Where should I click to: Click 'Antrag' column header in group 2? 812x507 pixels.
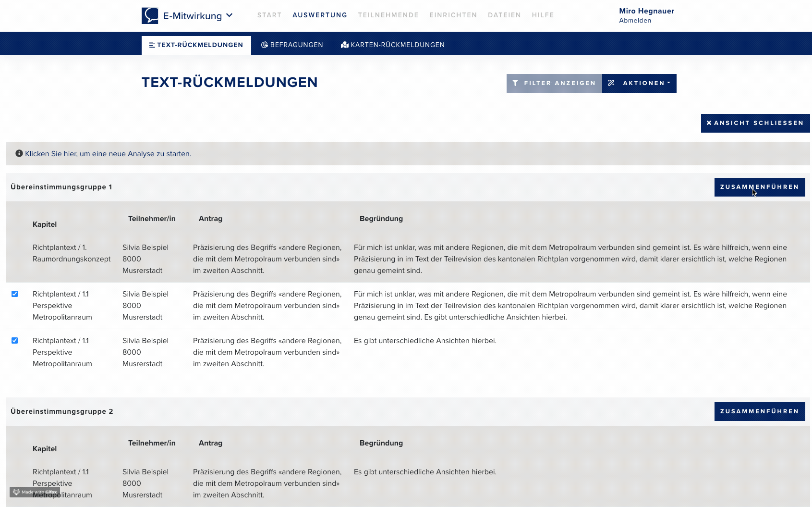[x=210, y=443]
